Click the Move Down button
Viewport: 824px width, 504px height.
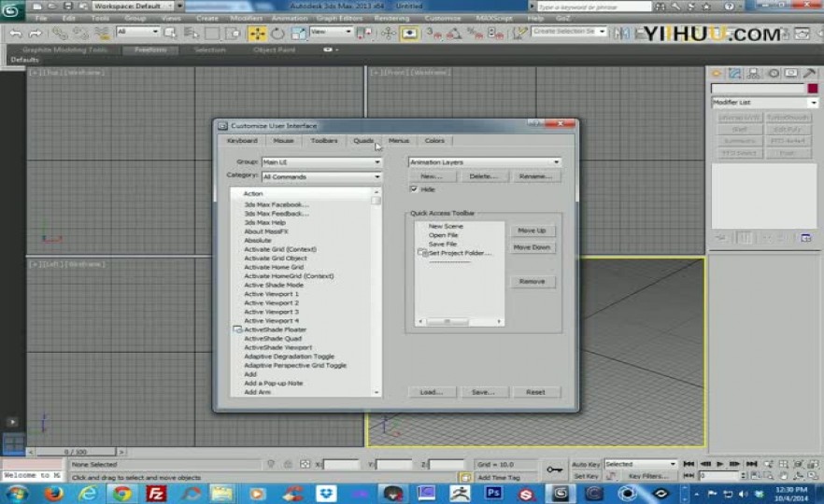532,247
